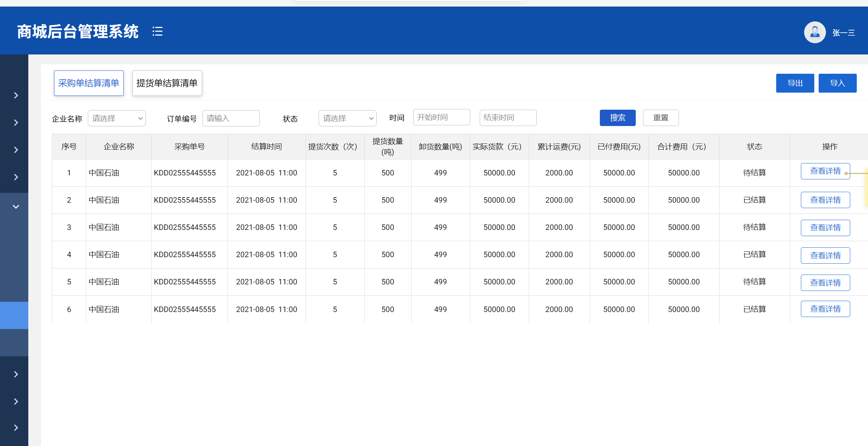
Task: Open 查看详情 for row 3
Action: [826, 228]
